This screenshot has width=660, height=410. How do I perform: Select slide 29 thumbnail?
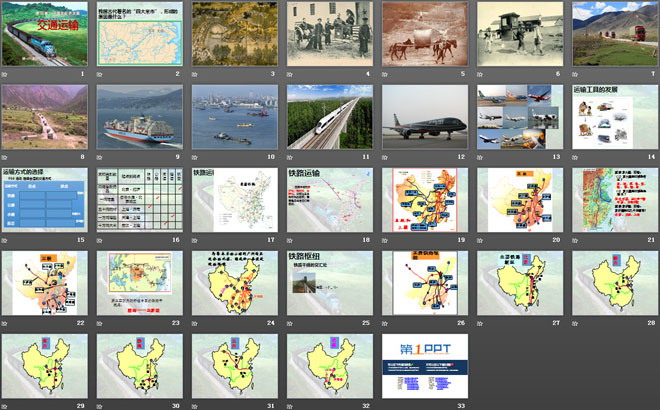pyautogui.click(x=45, y=366)
